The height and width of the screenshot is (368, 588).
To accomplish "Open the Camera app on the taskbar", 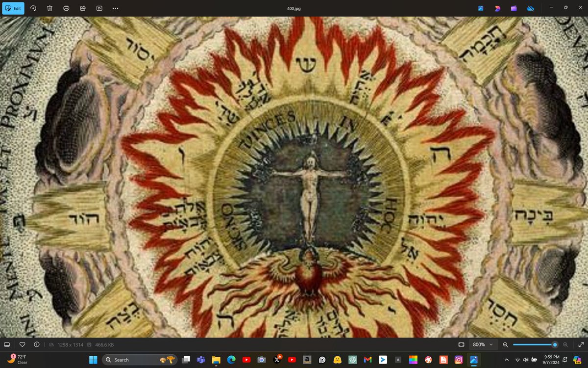I will (x=262, y=360).
